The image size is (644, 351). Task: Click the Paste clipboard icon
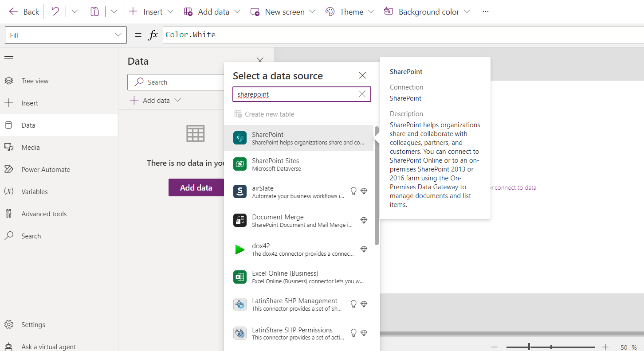coord(94,12)
